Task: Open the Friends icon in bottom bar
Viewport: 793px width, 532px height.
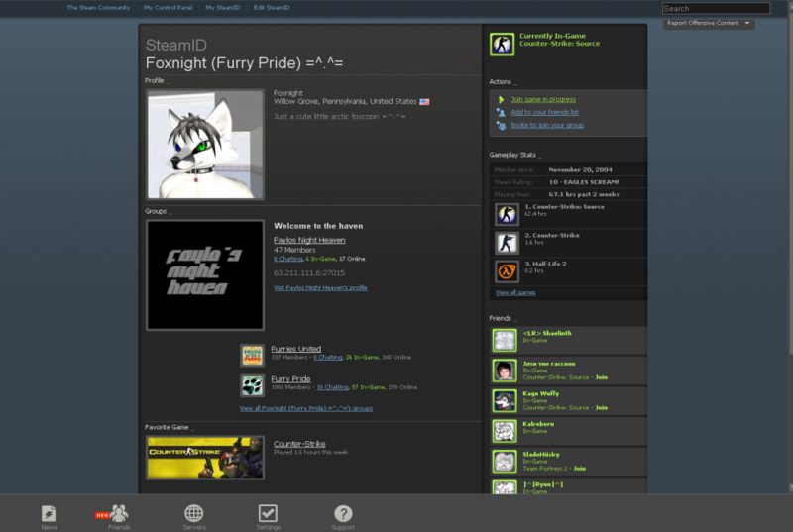Action: (119, 513)
